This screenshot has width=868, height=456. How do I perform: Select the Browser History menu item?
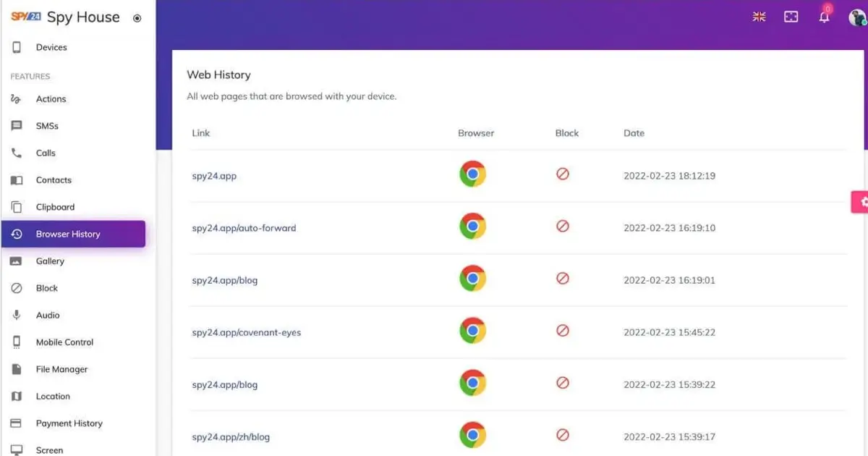pyautogui.click(x=73, y=234)
